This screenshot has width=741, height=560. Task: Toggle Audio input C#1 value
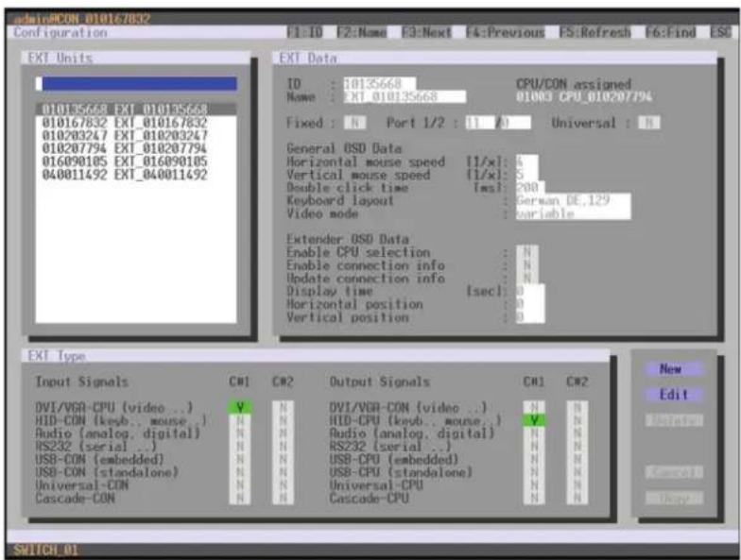[240, 433]
